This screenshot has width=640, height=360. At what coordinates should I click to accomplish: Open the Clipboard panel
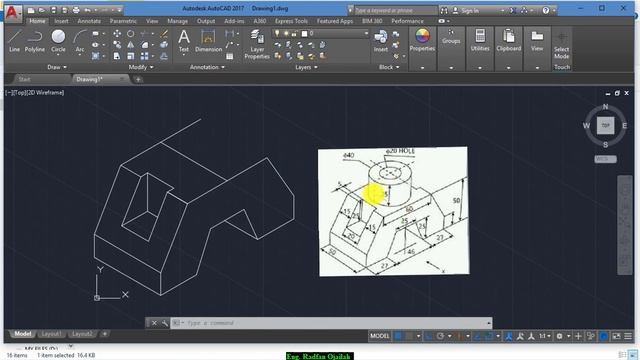509,40
